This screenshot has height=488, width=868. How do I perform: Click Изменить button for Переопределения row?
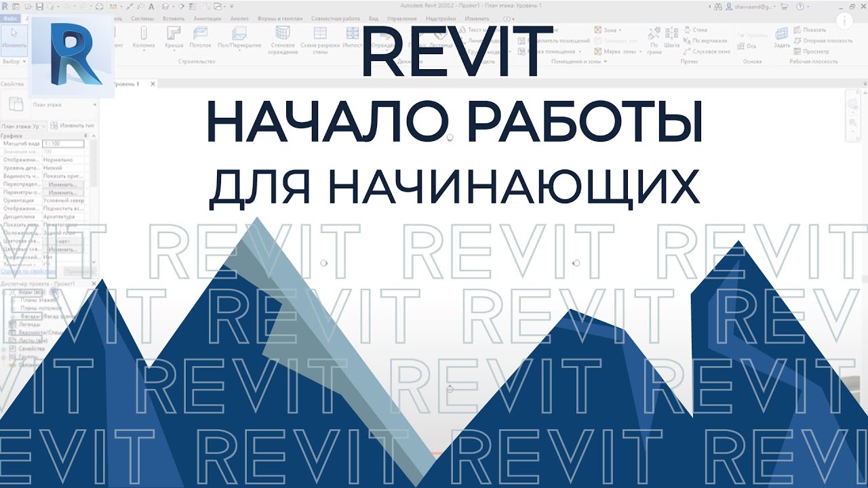tap(64, 184)
